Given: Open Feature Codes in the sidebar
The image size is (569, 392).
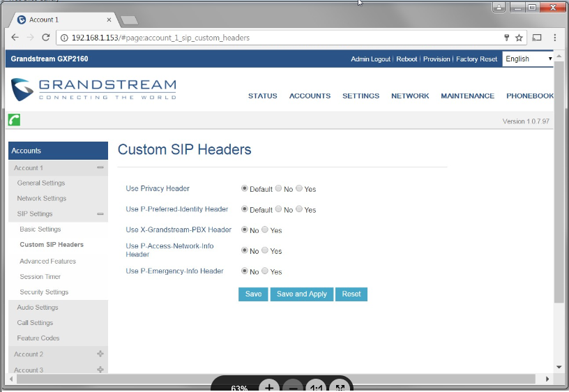Looking at the screenshot, I should click(38, 338).
